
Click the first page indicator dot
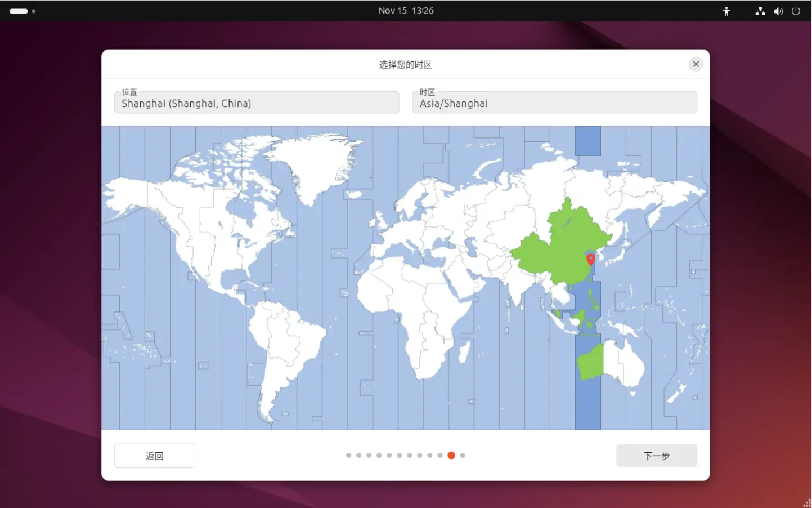[x=348, y=456]
